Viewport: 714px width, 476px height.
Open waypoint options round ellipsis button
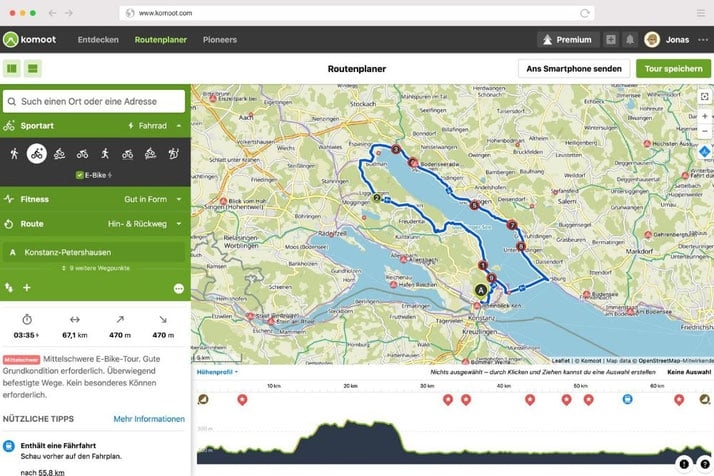178,288
